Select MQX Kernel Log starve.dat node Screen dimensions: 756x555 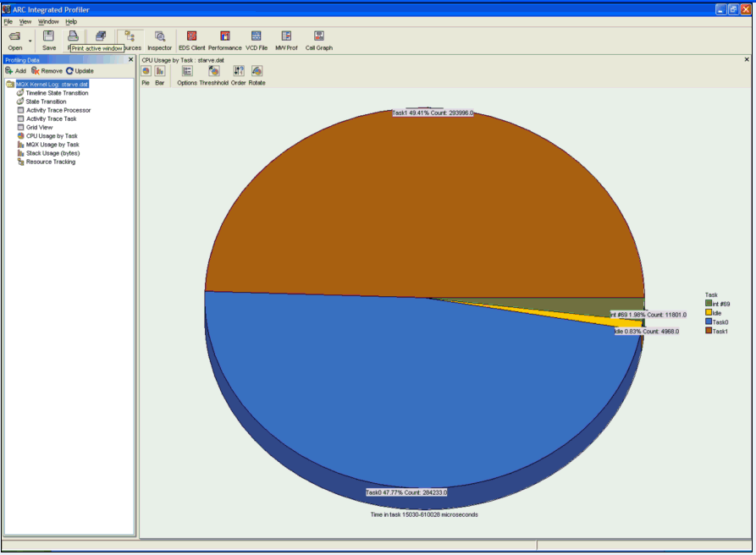(x=52, y=85)
